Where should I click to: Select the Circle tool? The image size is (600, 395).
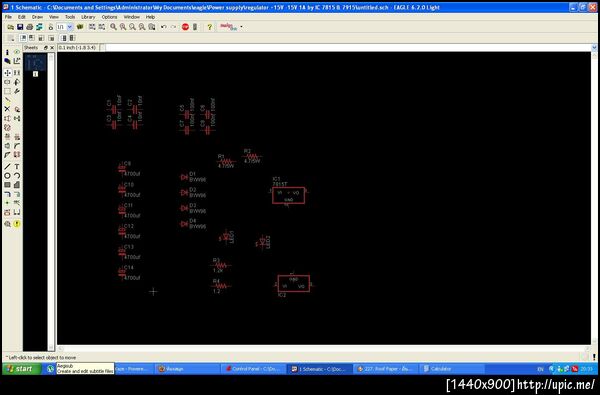7,176
